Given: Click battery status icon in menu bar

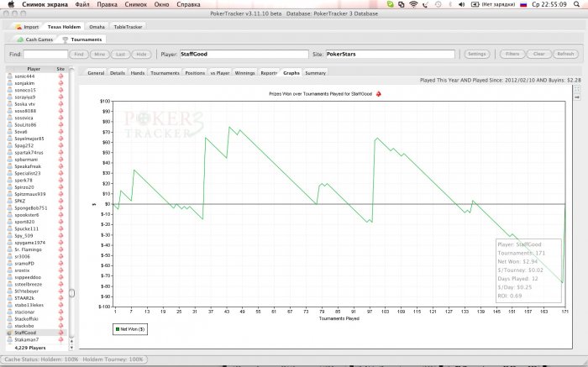Looking at the screenshot, I should point(475,4).
